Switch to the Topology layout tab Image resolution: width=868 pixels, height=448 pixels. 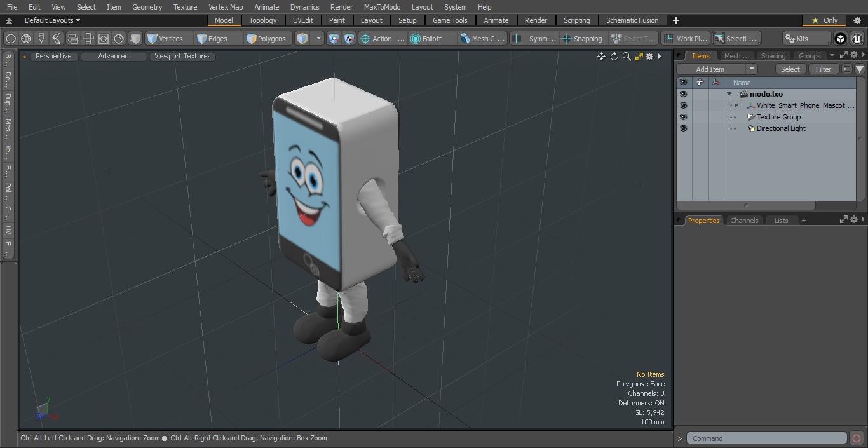coord(263,20)
